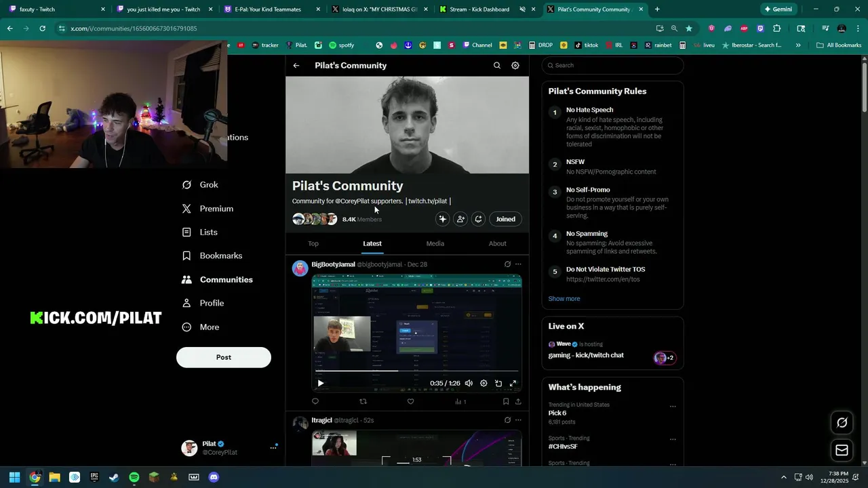Reply to BigBootyJamal's post
Image resolution: width=868 pixels, height=488 pixels.
coord(315,401)
